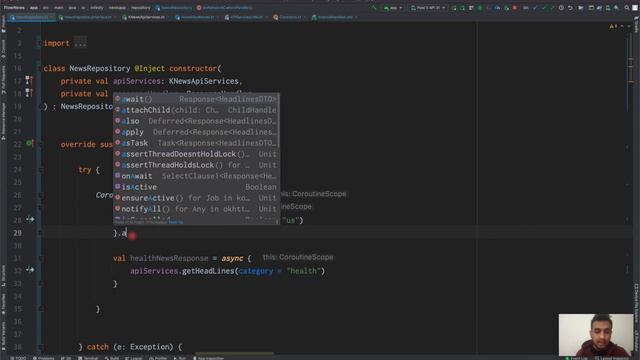Click the healthNewsResponse variable name
640x360 pixels.
[169, 258]
